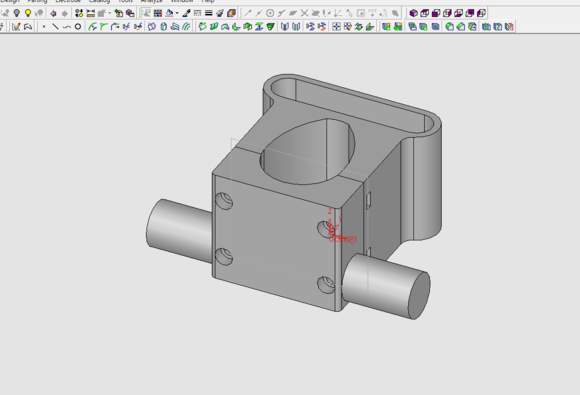Screen dimensions: 580x395
Task: Click the eyedropper icon in top toolbar
Action: 187,13
